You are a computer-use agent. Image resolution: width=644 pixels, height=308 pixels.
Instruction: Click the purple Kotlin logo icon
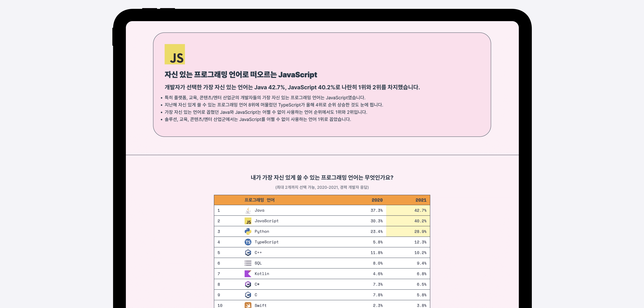248,274
